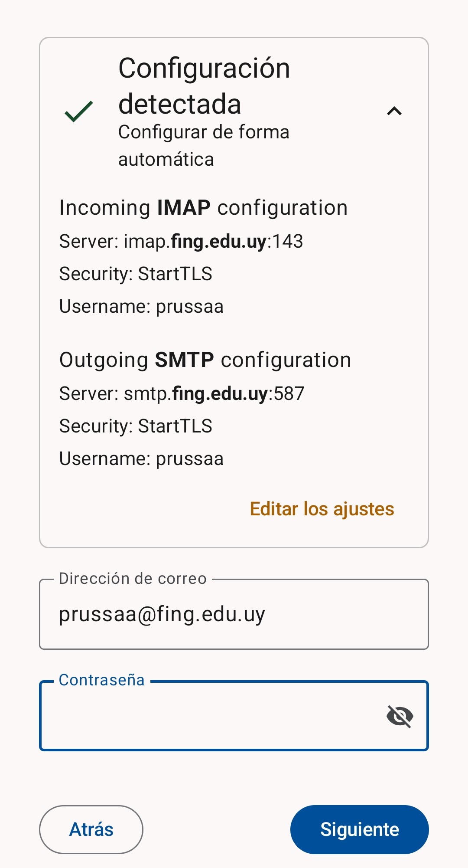Go back with the Atrás button
This screenshot has height=868, width=468.
91,829
